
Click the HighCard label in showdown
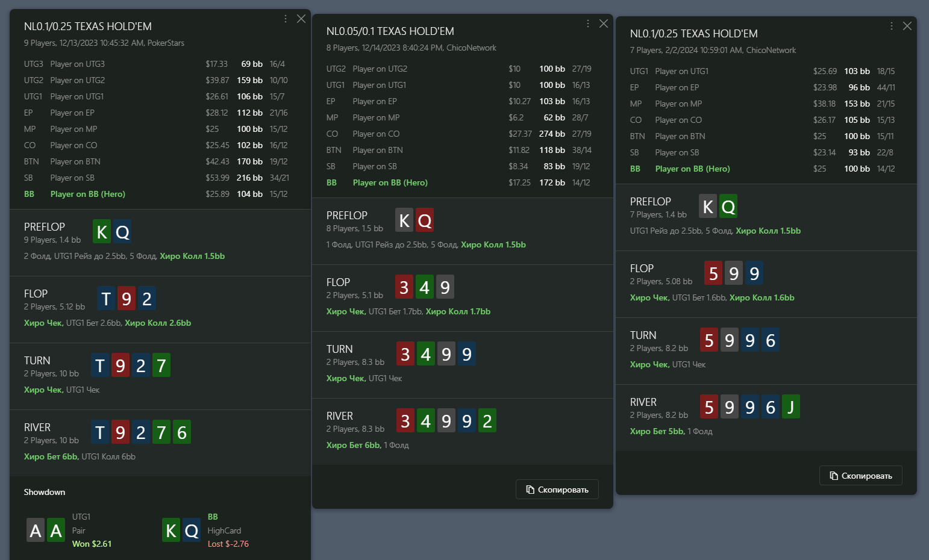click(224, 530)
